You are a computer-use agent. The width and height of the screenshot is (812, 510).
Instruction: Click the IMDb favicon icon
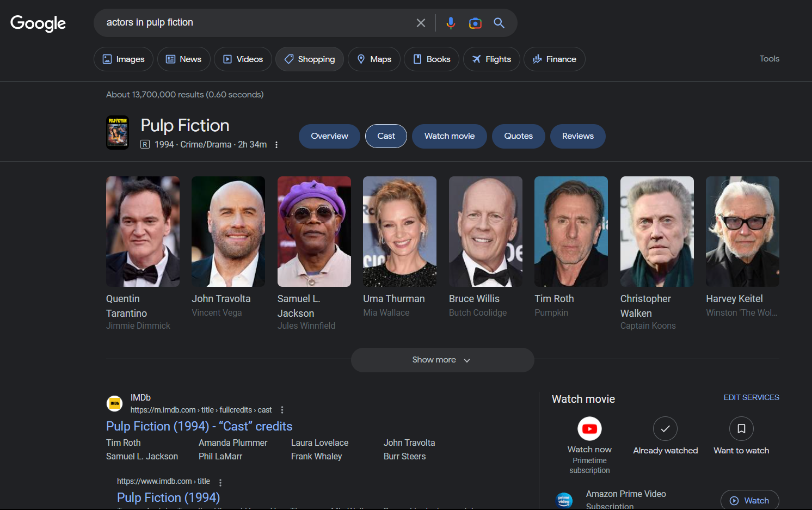[x=114, y=403]
